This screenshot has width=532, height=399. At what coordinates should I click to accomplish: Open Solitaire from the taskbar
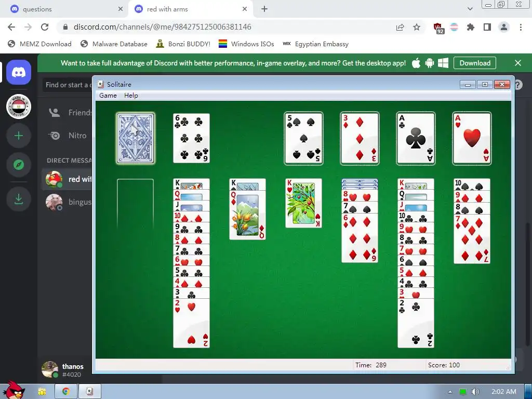click(x=89, y=392)
